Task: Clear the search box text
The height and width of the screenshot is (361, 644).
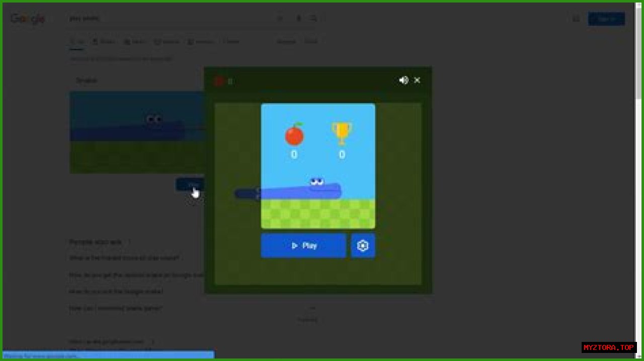Action: [280, 19]
